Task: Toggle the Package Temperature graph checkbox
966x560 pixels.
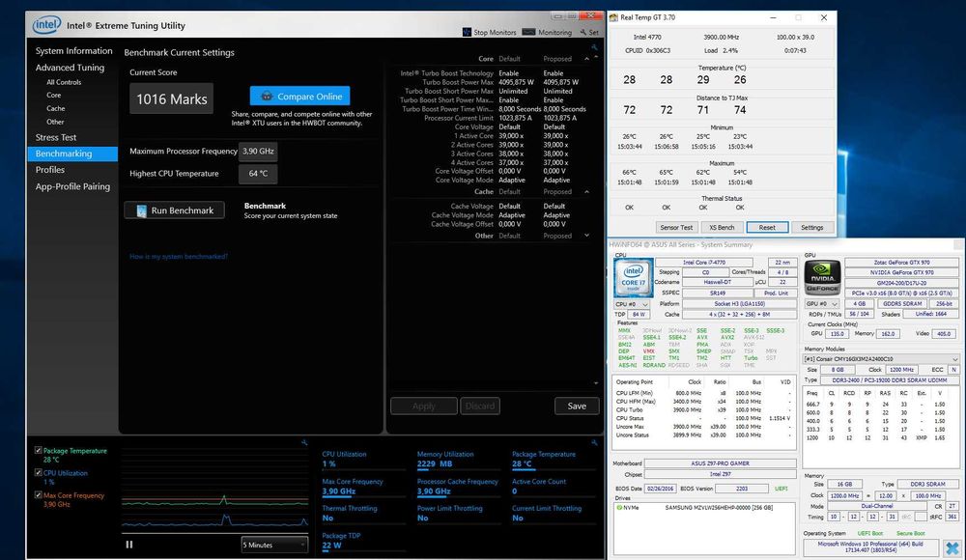Action: (x=39, y=450)
